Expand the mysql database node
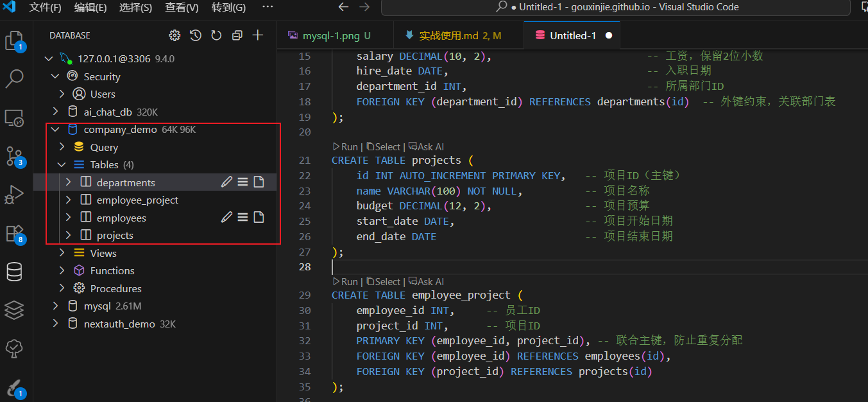Screen dimensions: 868x402 (55, 306)
